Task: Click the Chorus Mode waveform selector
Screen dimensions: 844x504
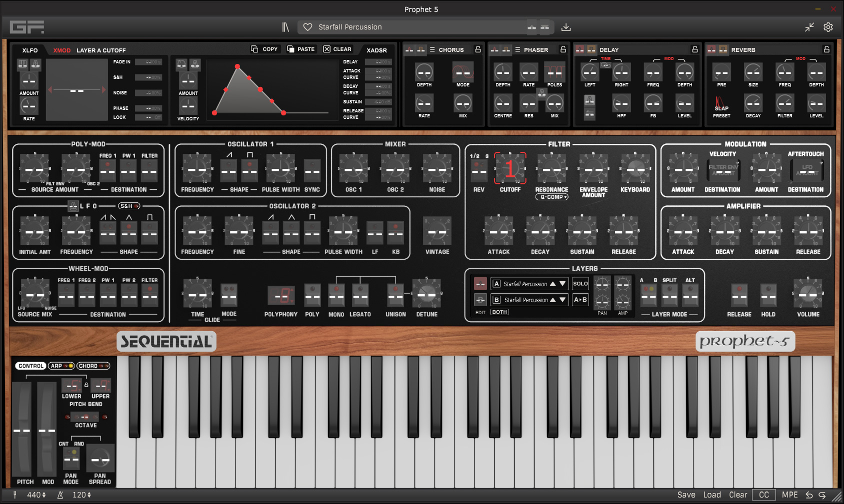Action: click(x=463, y=72)
